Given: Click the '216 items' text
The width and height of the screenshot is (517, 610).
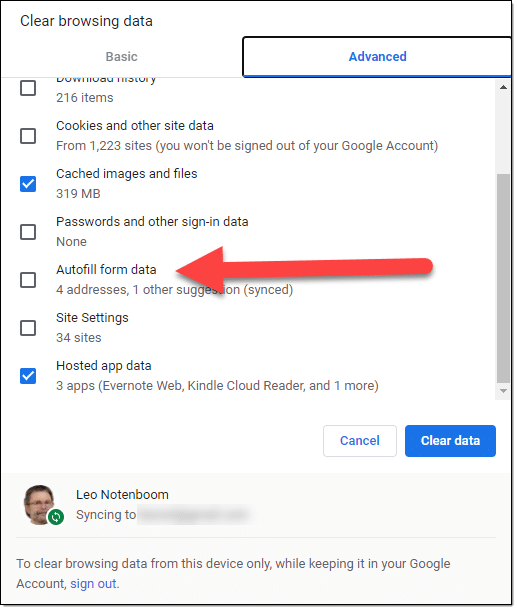Looking at the screenshot, I should [x=85, y=98].
